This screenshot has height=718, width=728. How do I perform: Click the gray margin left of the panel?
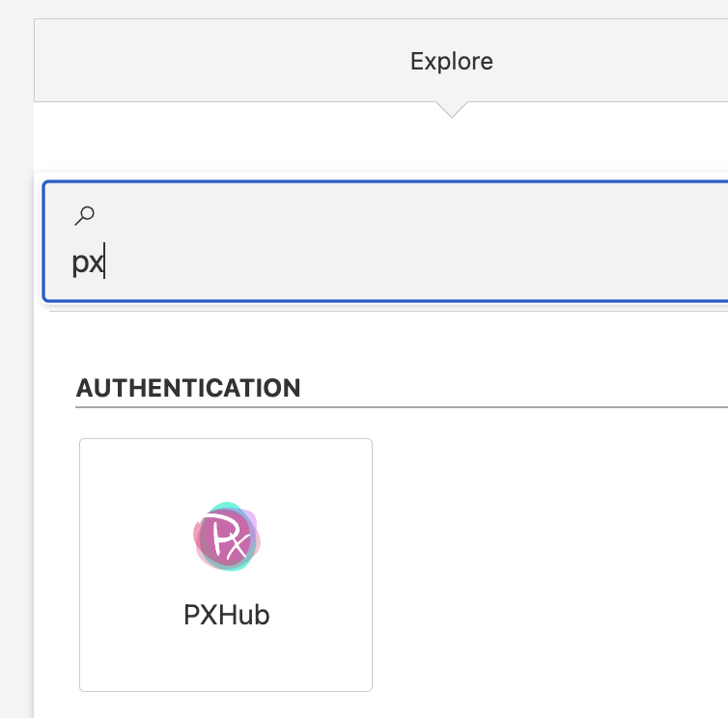(16, 372)
